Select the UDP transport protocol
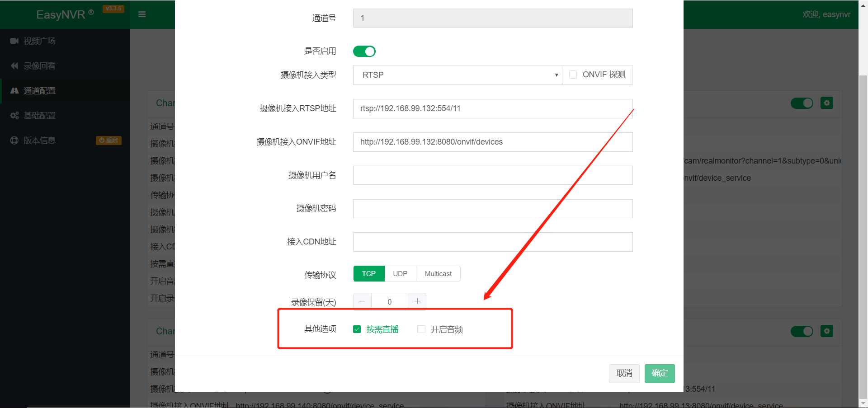The height and width of the screenshot is (408, 868). [x=400, y=273]
